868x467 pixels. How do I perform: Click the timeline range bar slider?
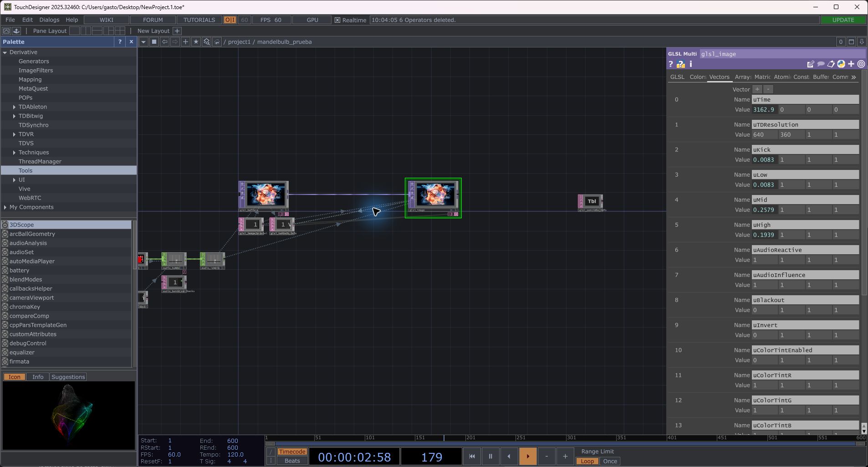pos(566,444)
